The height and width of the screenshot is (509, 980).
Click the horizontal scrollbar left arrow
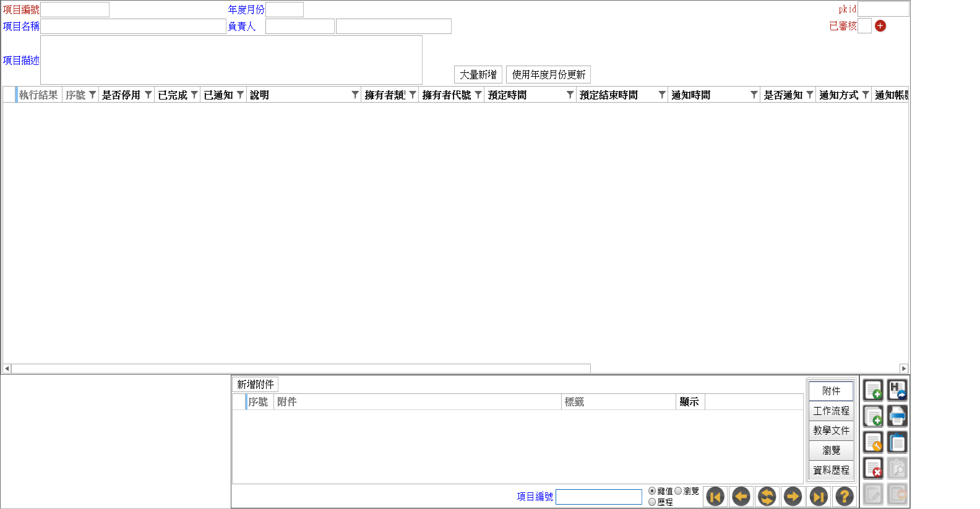pos(7,369)
